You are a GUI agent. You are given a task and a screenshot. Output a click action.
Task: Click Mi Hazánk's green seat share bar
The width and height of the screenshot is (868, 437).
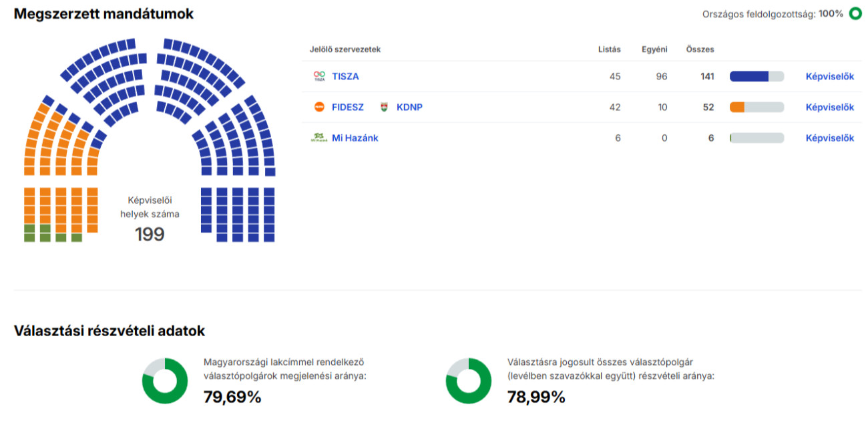pyautogui.click(x=731, y=138)
